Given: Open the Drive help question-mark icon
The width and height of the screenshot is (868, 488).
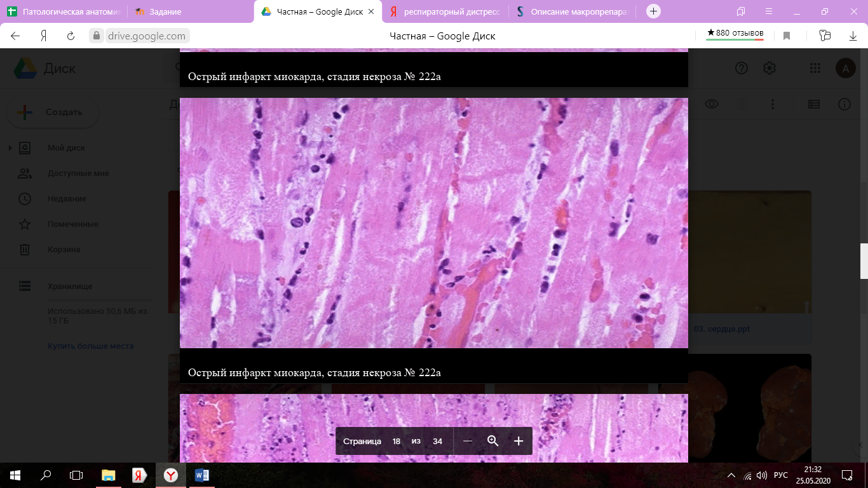Looking at the screenshot, I should [x=741, y=68].
